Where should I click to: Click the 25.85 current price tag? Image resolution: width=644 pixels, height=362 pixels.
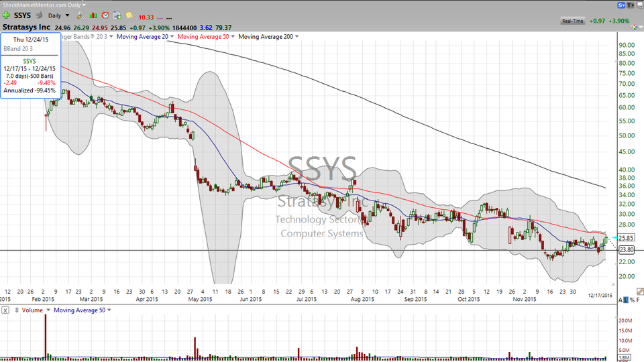pos(626,237)
